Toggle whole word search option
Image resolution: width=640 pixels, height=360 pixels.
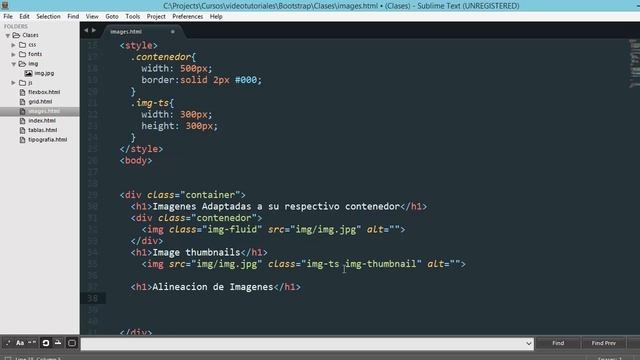point(32,343)
